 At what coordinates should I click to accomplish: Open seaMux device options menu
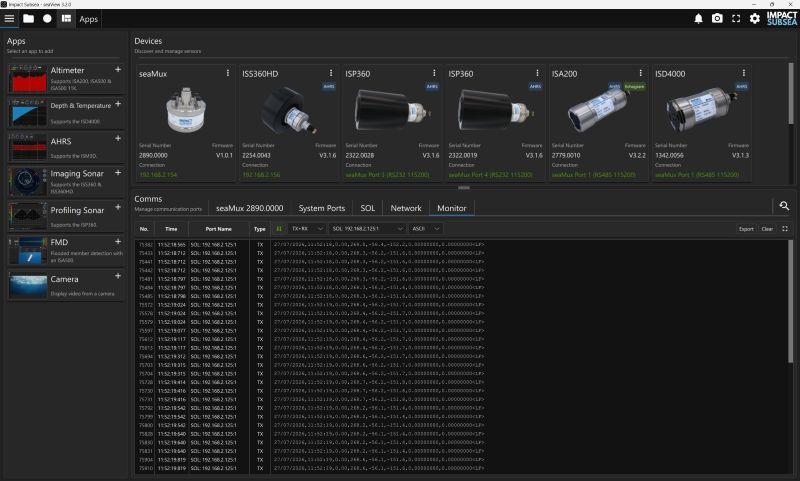click(x=228, y=73)
